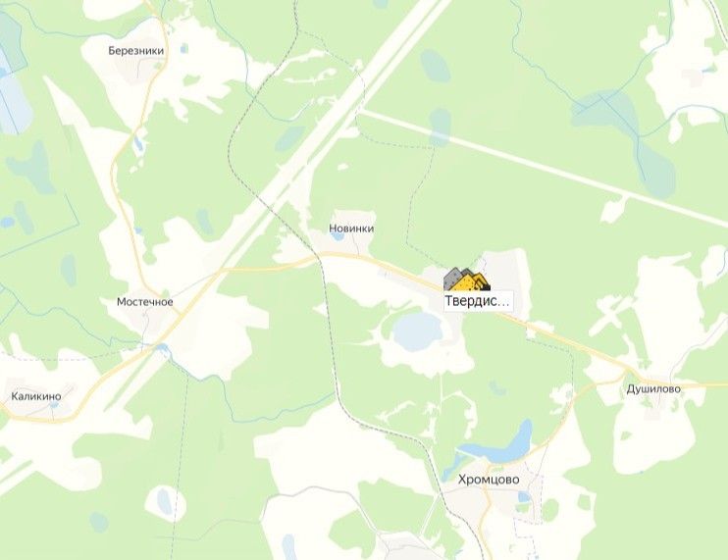Click the Каликино settlement label

36,396
